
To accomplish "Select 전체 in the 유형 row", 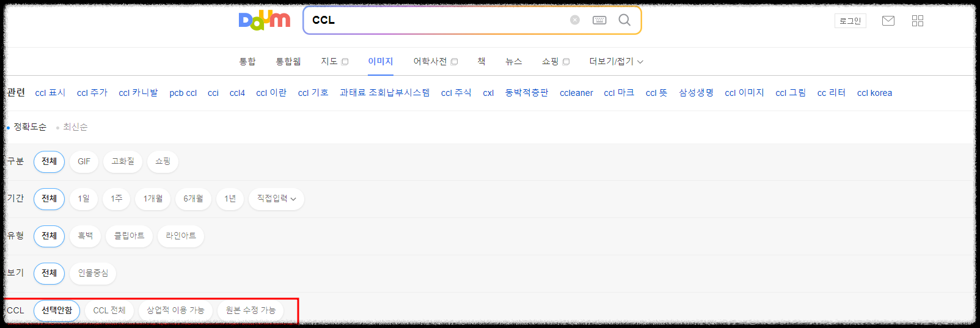I will [49, 236].
